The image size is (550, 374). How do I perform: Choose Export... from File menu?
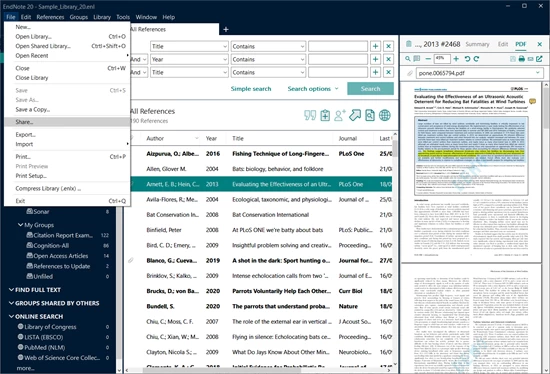point(67,134)
